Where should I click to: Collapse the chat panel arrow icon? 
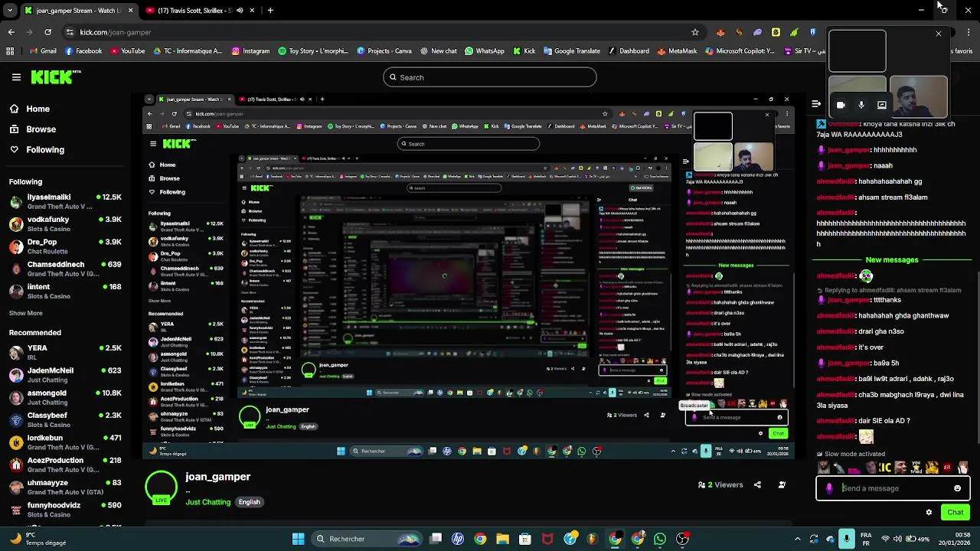[816, 104]
